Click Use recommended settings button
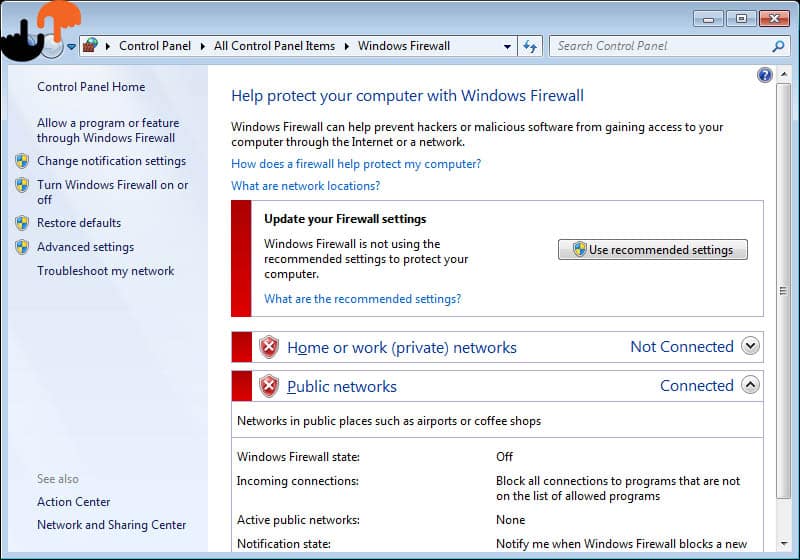This screenshot has height=560, width=800. coord(653,249)
